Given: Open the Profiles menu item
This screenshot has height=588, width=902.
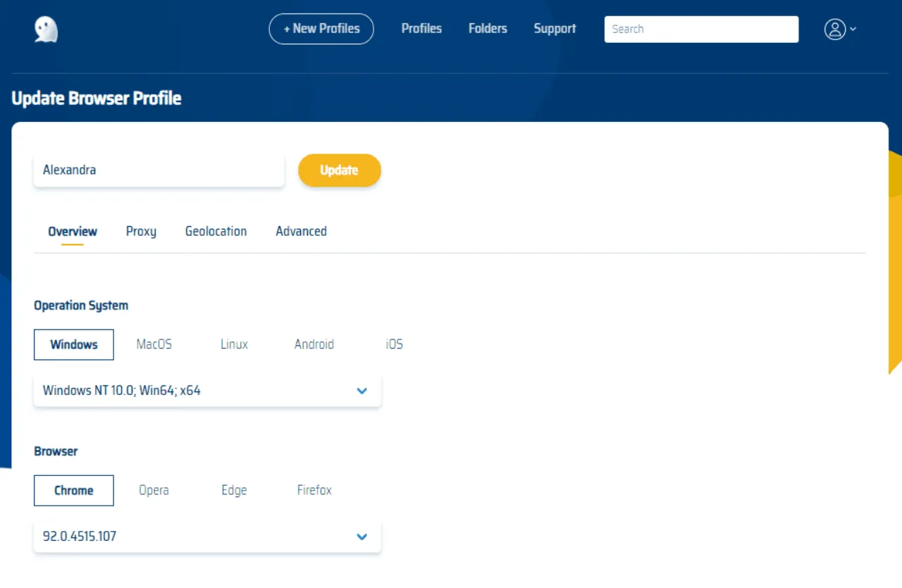Looking at the screenshot, I should [x=421, y=29].
